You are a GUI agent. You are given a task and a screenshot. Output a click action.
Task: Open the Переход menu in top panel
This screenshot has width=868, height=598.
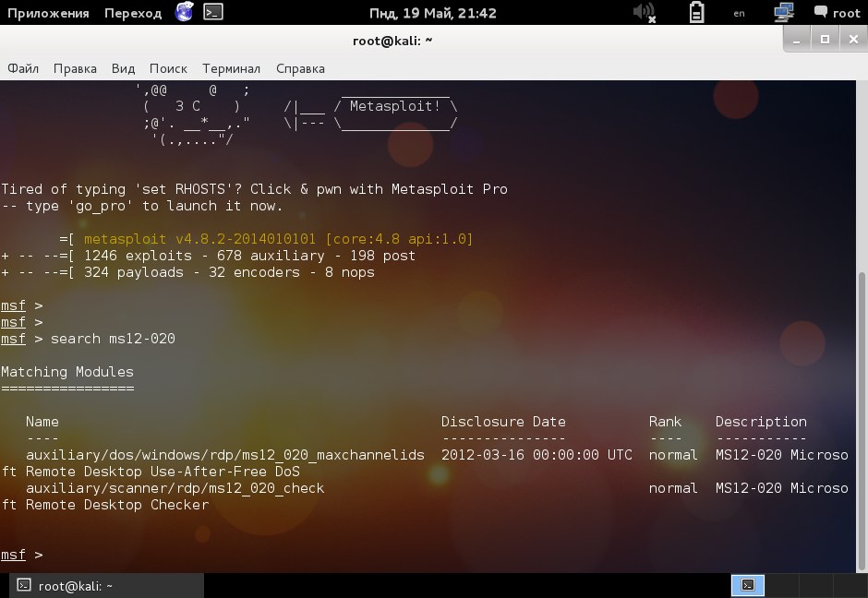click(133, 13)
